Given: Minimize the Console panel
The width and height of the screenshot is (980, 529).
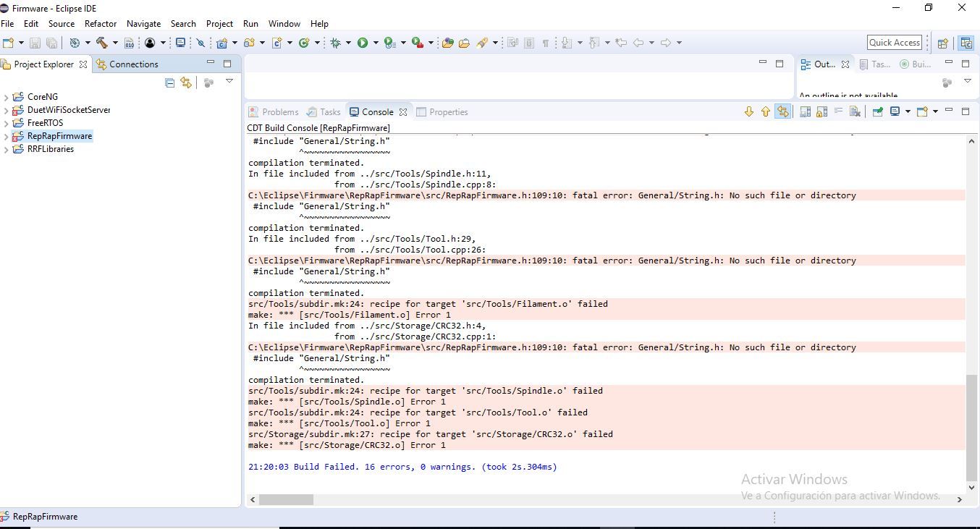Looking at the screenshot, I should 949,111.
